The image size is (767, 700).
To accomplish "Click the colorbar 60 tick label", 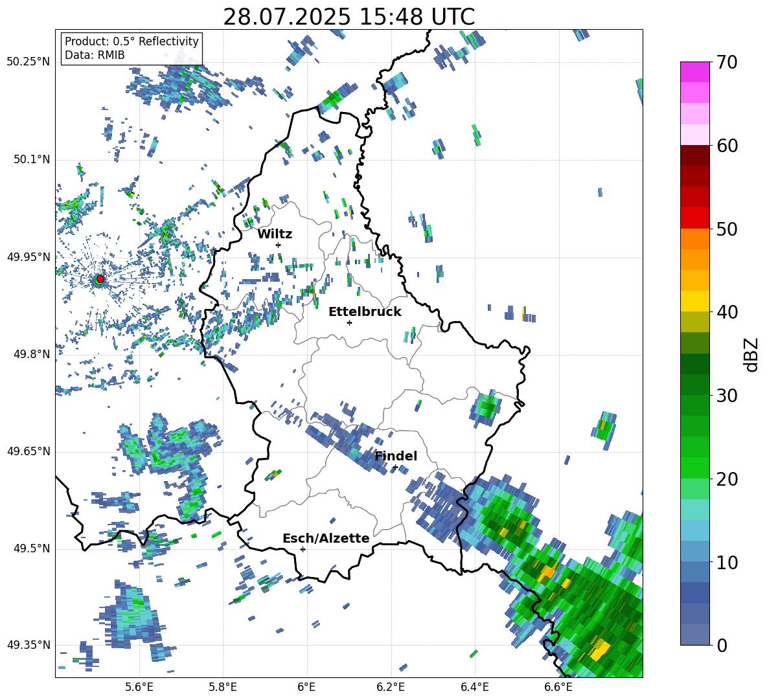I will pos(727,146).
